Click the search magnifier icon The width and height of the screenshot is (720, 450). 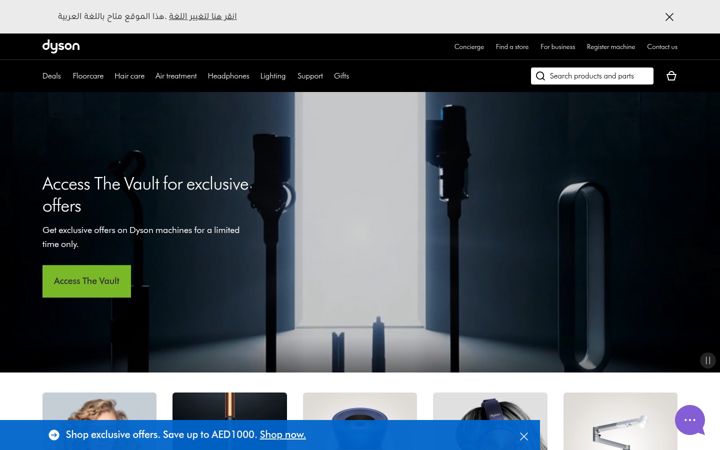540,76
